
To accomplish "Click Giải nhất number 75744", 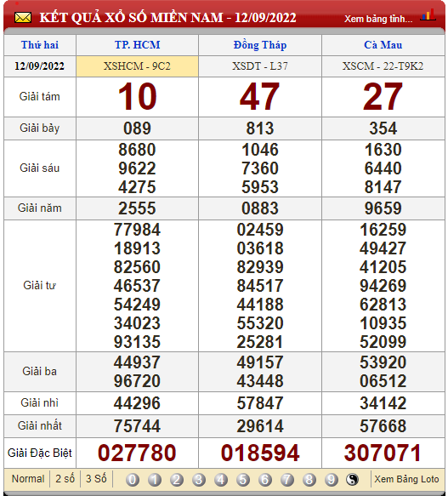I will pyautogui.click(x=137, y=426).
